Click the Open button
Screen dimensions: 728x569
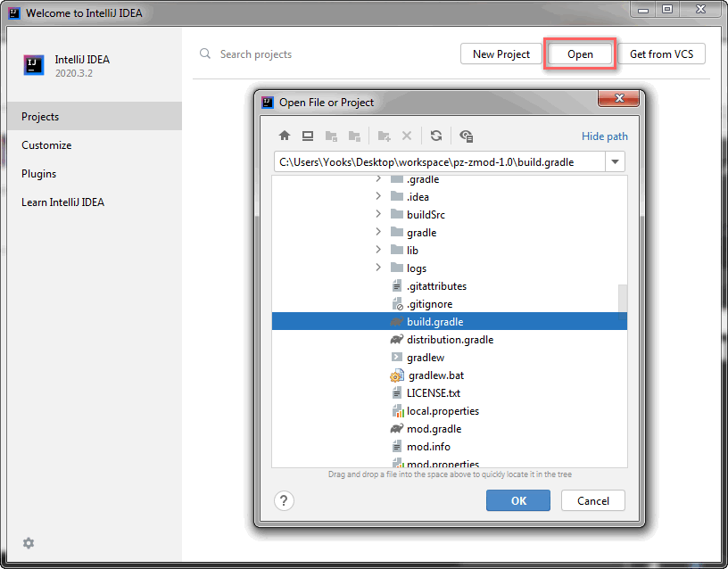pyautogui.click(x=580, y=54)
